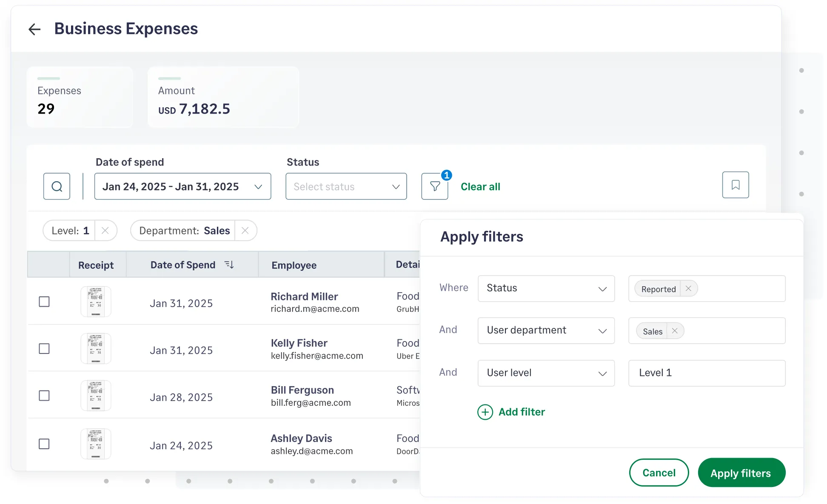Click Clear all to reset filters

tap(480, 186)
